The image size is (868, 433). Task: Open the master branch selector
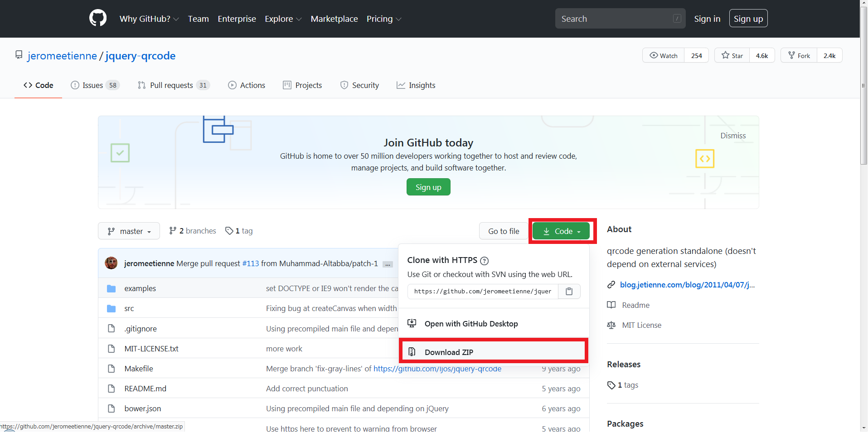click(x=129, y=231)
